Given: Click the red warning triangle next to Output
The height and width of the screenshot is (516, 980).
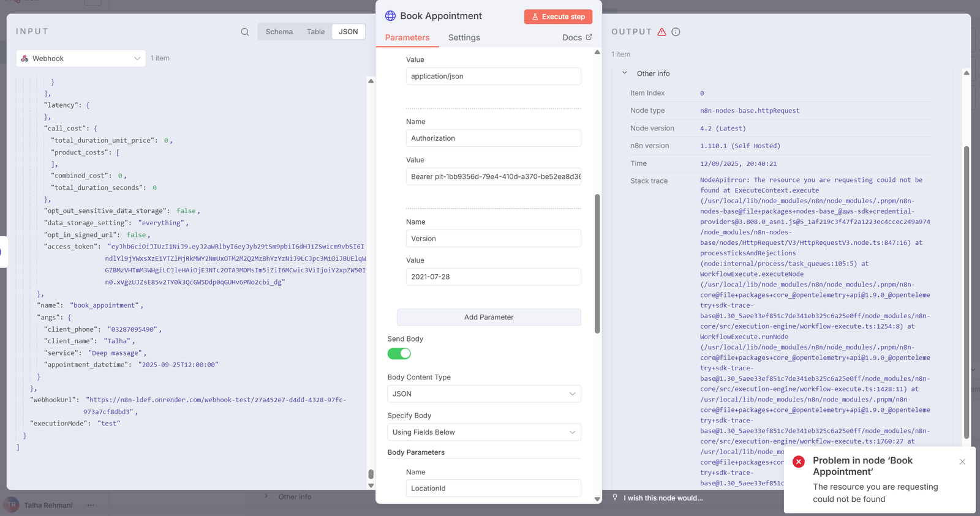Looking at the screenshot, I should click(661, 32).
